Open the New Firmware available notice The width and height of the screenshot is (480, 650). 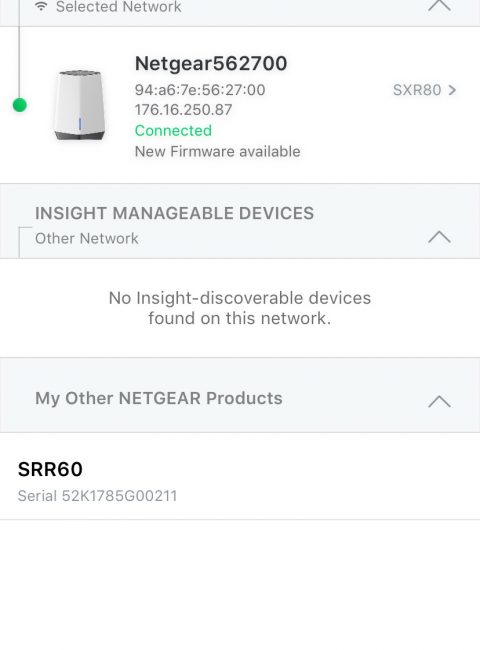[x=217, y=151]
